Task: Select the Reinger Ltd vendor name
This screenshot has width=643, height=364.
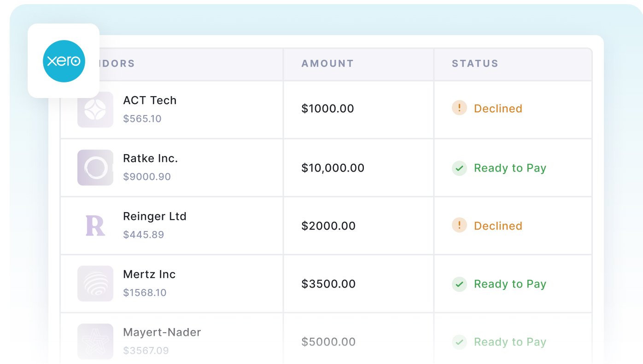Action: [x=155, y=216]
